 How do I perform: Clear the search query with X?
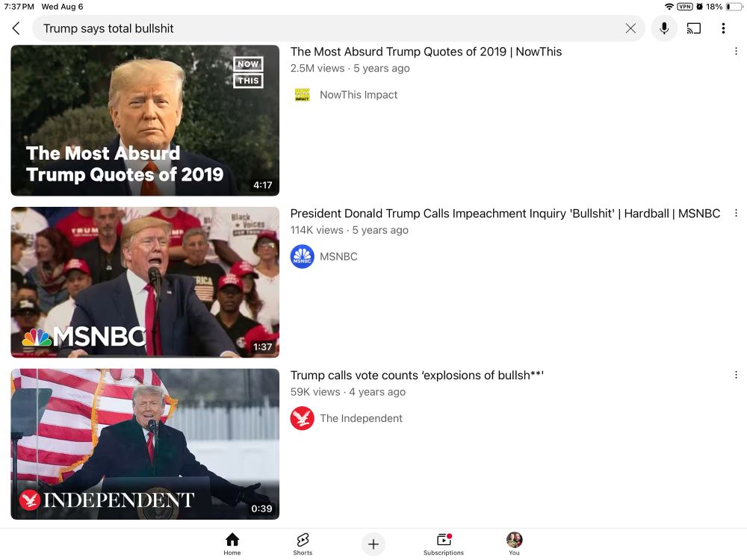tap(630, 28)
